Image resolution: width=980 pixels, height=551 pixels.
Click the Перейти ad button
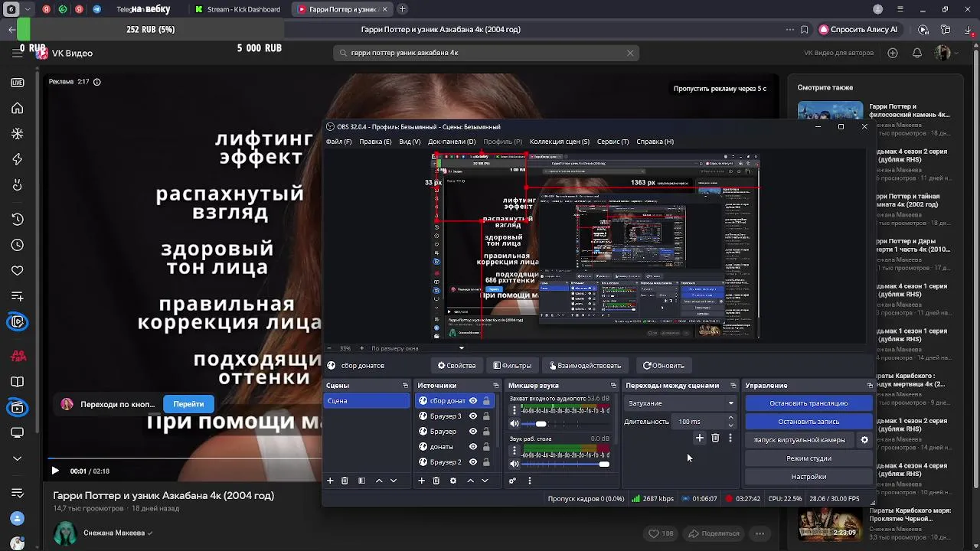pyautogui.click(x=188, y=403)
